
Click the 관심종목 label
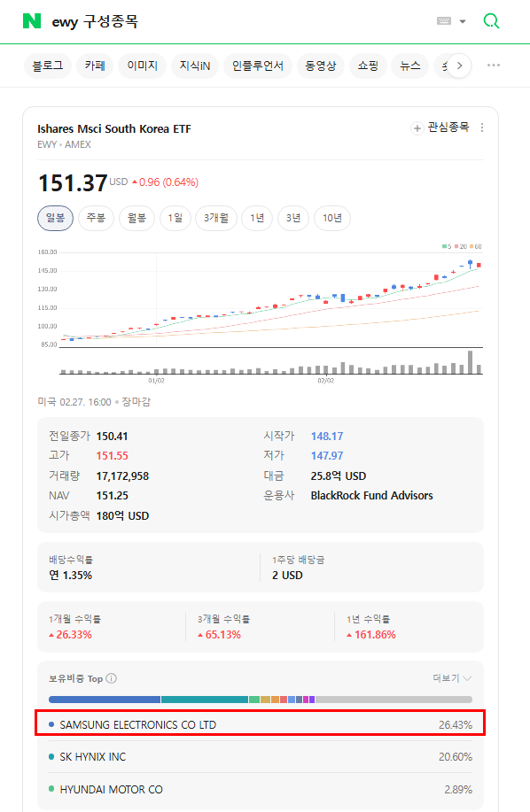(448, 128)
